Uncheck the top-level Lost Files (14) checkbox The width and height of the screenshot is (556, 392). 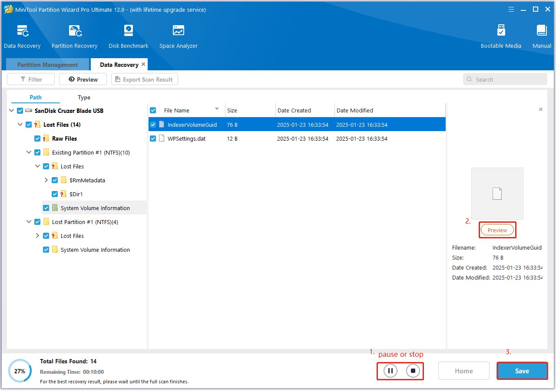[x=29, y=125]
